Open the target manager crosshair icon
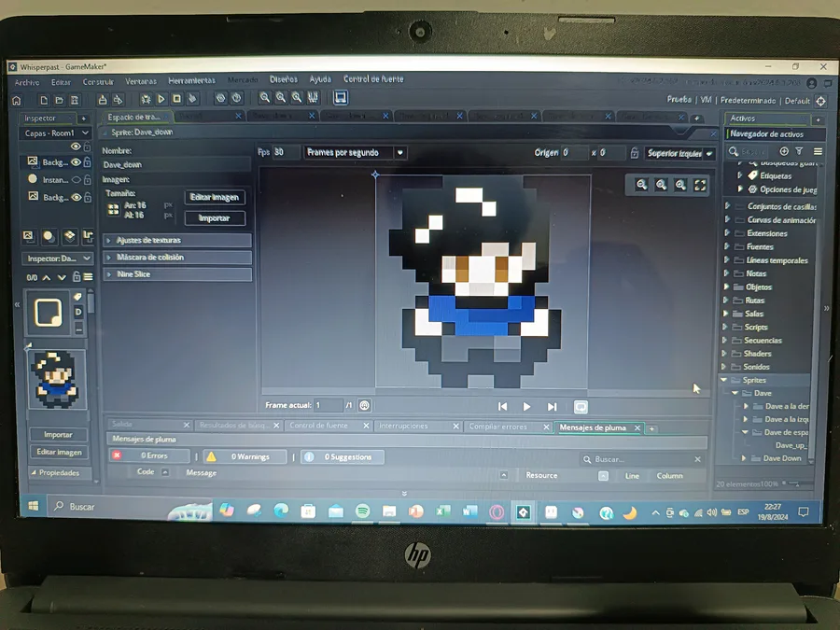 820,101
